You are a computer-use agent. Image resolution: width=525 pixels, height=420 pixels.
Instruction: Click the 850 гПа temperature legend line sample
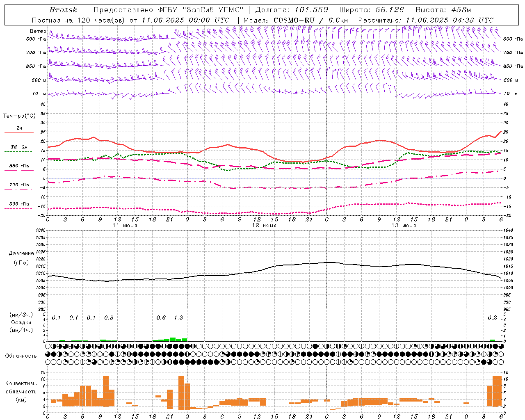[x=19, y=171]
